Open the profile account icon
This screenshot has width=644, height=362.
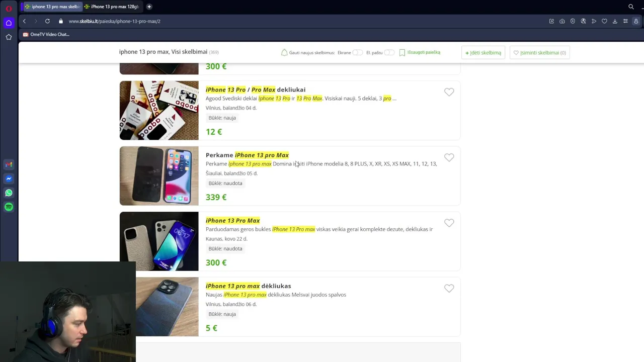coord(636,21)
